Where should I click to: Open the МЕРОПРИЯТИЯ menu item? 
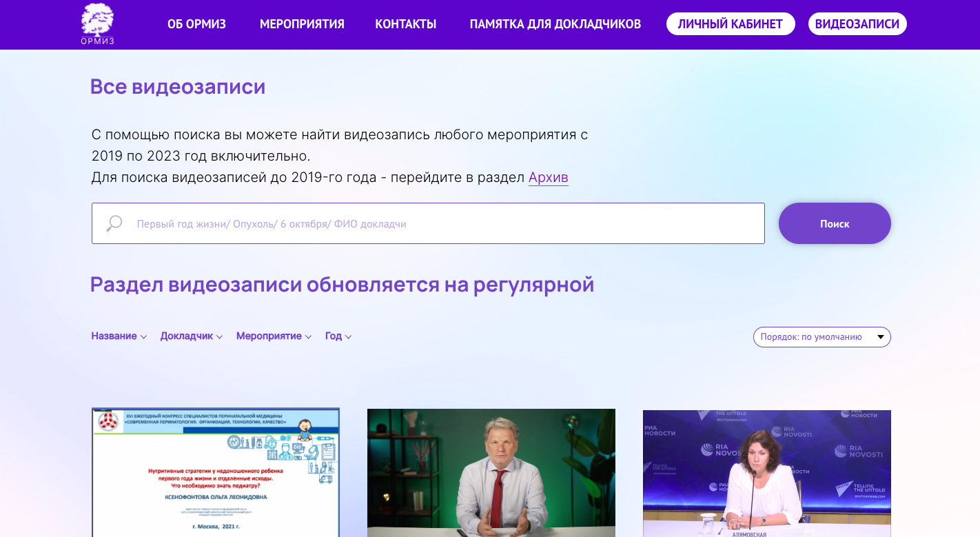coord(302,24)
